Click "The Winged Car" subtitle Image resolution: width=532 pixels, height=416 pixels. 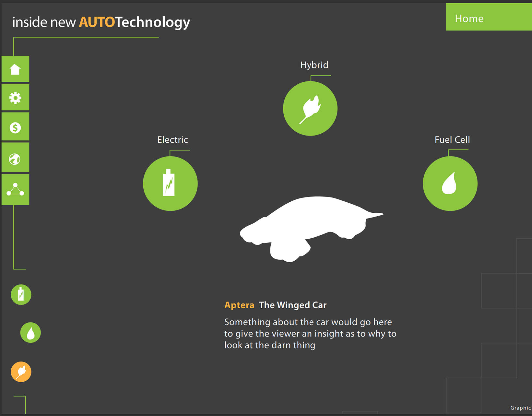(x=293, y=305)
